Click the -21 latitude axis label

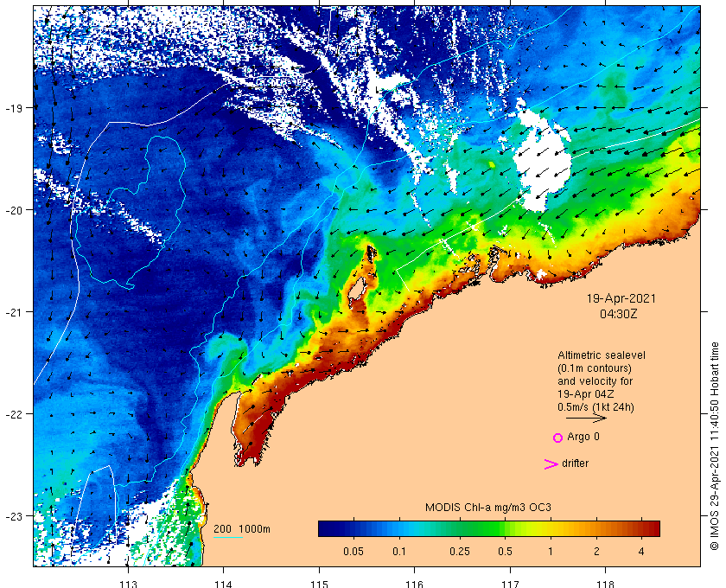[14, 312]
